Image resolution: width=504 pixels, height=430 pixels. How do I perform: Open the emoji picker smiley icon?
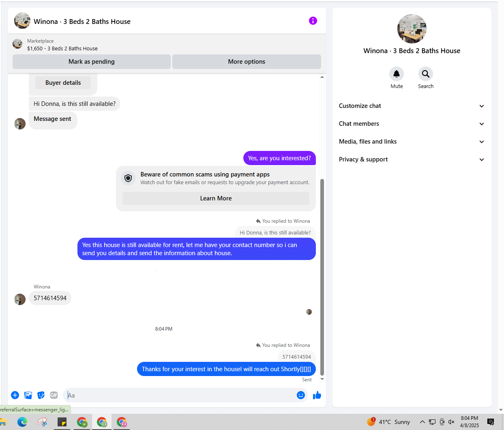(x=300, y=395)
